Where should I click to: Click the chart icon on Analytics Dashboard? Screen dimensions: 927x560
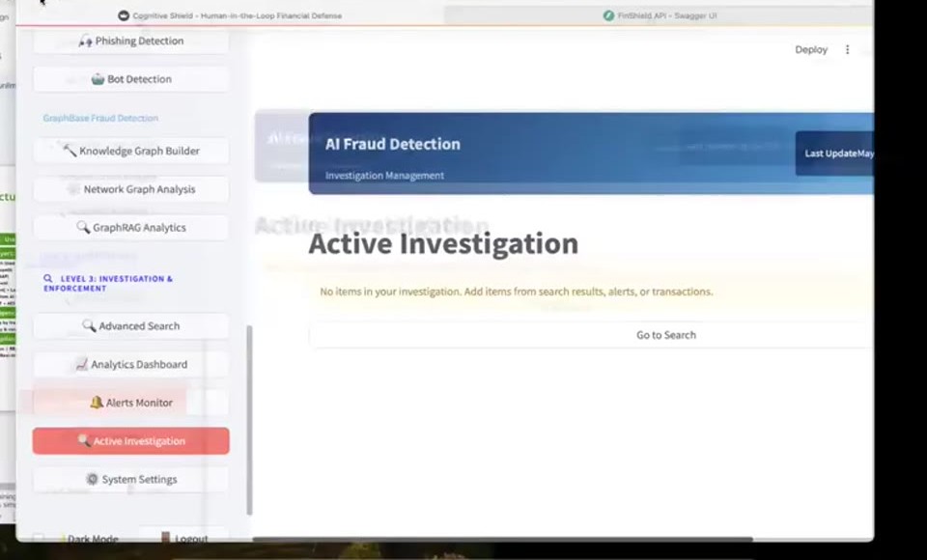[x=81, y=364]
